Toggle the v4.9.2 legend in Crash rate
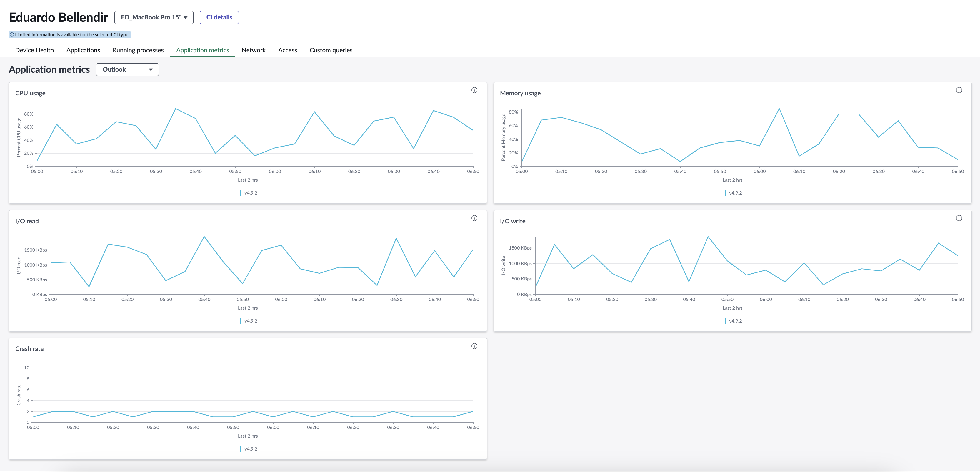The width and height of the screenshot is (980, 472). [x=249, y=449]
